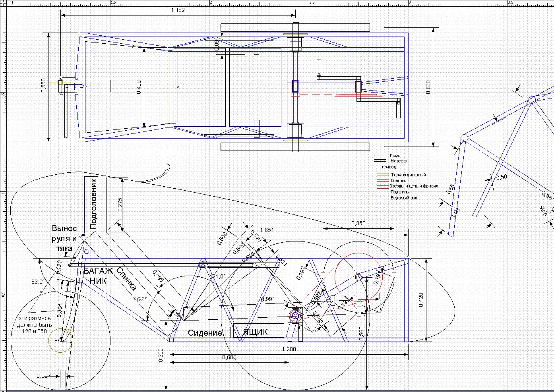Select the 46,6° angle dimension

pyautogui.click(x=140, y=299)
